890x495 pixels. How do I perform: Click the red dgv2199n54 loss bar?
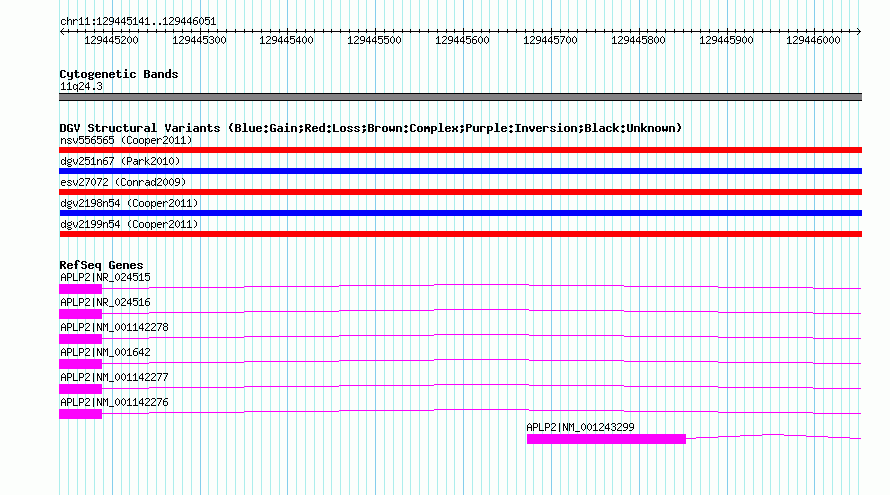460,234
